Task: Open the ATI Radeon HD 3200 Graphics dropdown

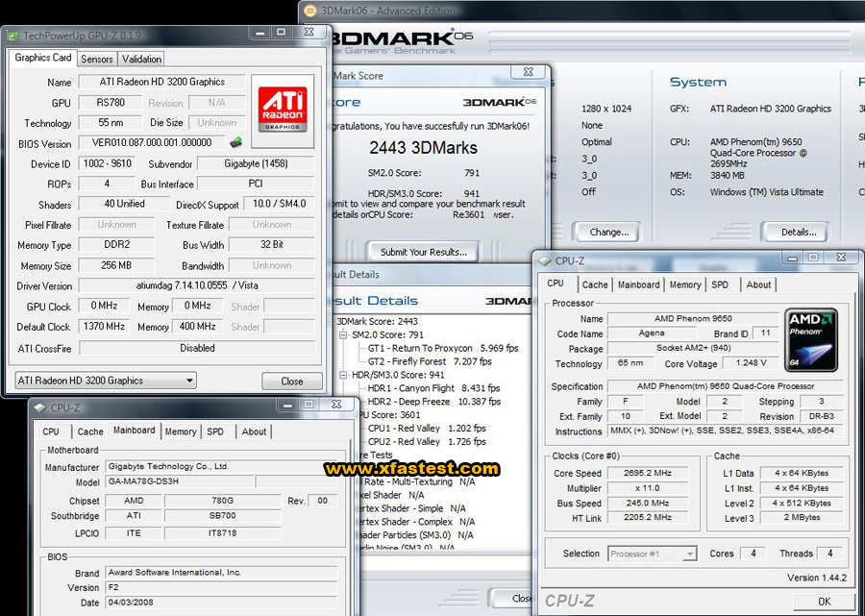Action: pos(106,381)
